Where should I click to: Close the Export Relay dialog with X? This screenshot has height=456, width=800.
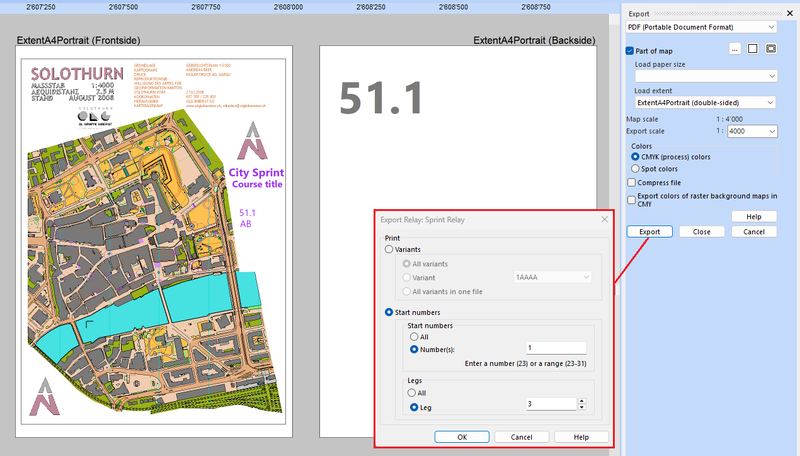[605, 219]
